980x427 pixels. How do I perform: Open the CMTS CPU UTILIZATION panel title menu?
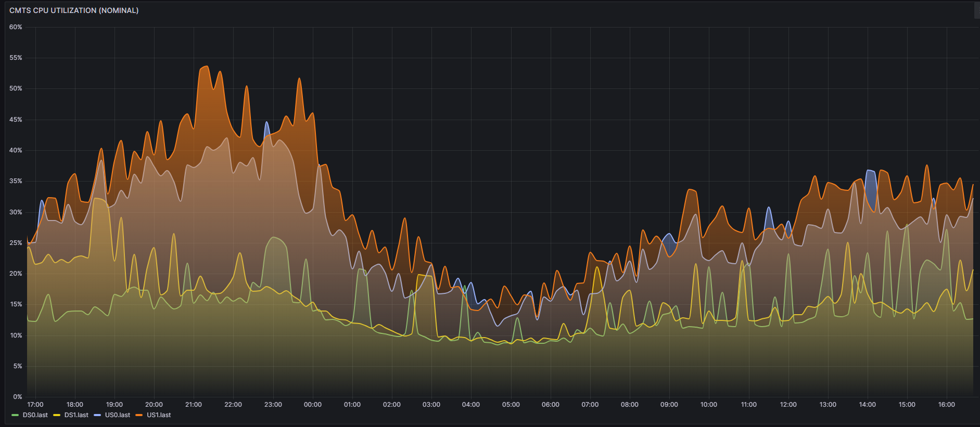coord(74,10)
